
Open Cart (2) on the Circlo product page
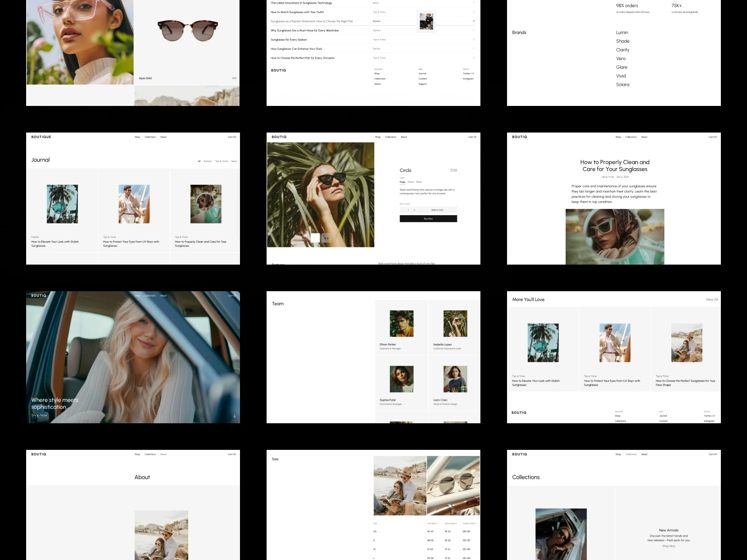(x=472, y=137)
